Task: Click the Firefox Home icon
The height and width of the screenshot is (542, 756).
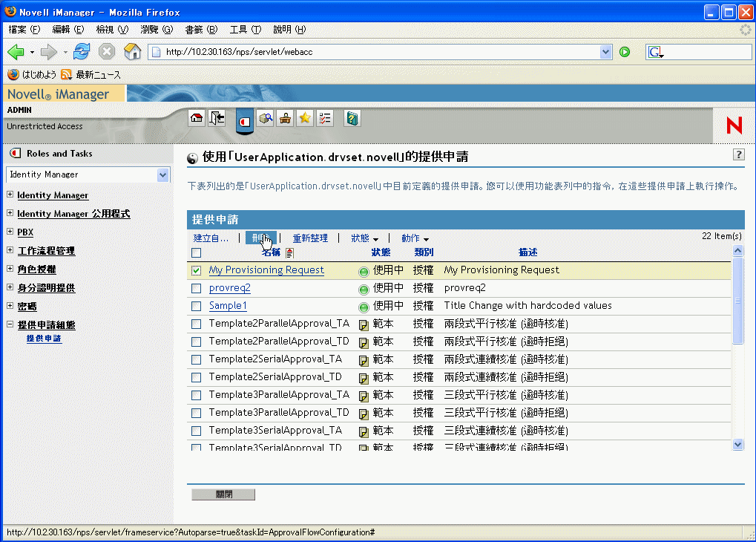Action: 132,52
